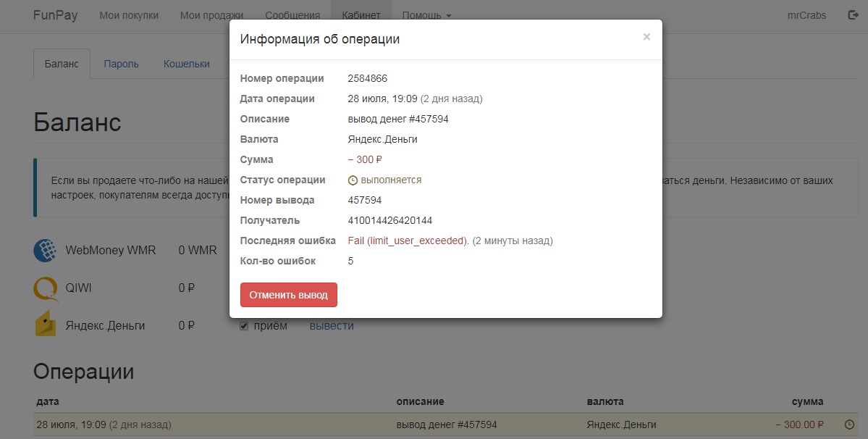This screenshot has width=868, height=439.
Task: Open Мои покупки in the navbar
Action: 129,15
